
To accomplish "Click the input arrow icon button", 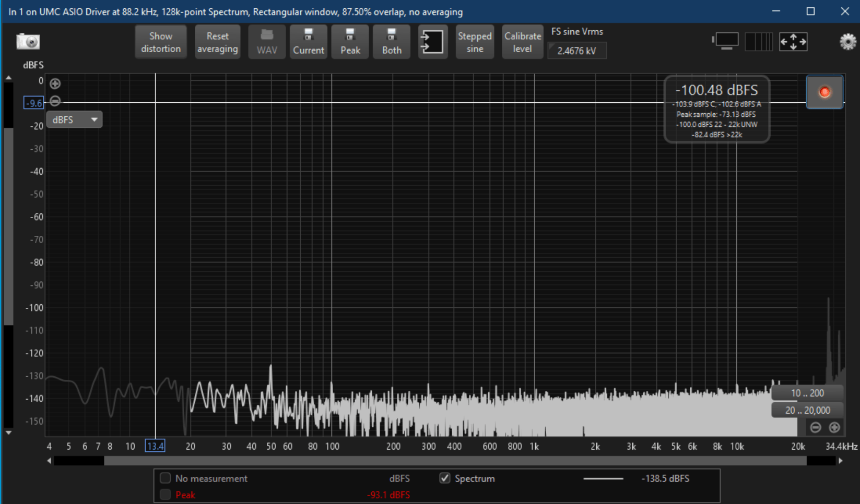I will [432, 42].
